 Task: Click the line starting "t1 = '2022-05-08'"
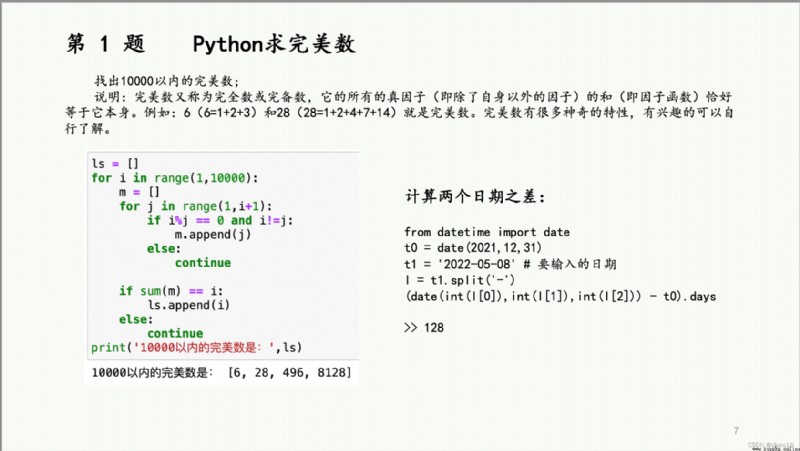point(510,264)
